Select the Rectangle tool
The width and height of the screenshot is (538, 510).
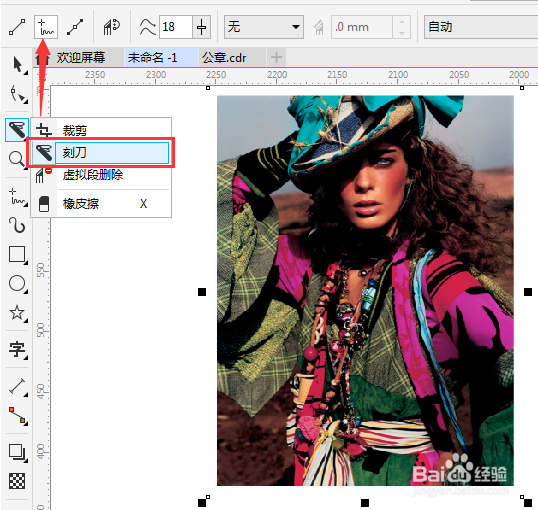click(17, 255)
